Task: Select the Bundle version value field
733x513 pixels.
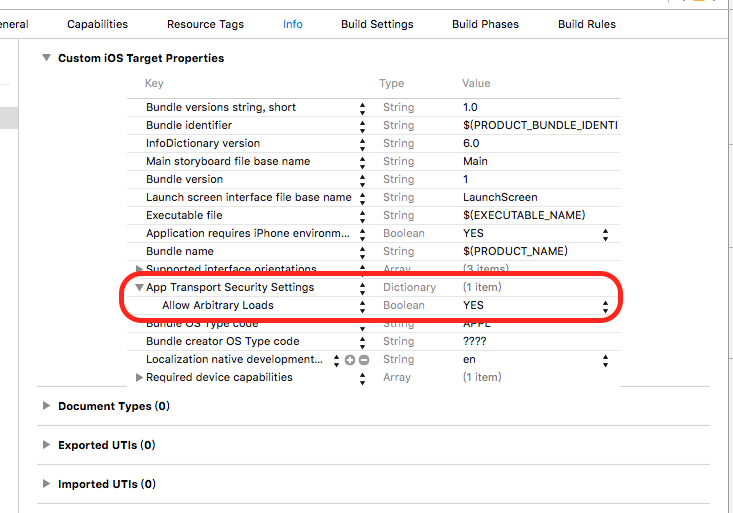Action: pos(540,179)
